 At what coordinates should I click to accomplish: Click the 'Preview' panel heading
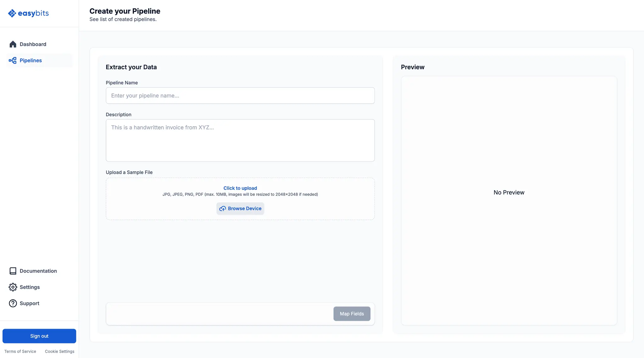click(x=413, y=67)
